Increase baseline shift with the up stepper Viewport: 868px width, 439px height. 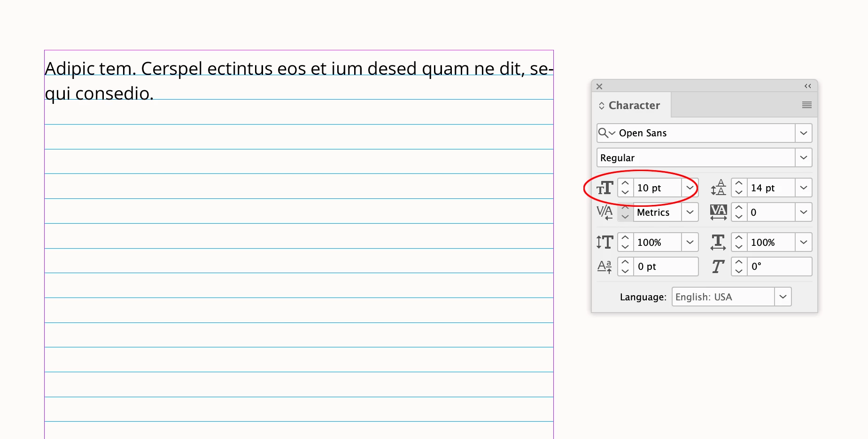click(x=625, y=262)
